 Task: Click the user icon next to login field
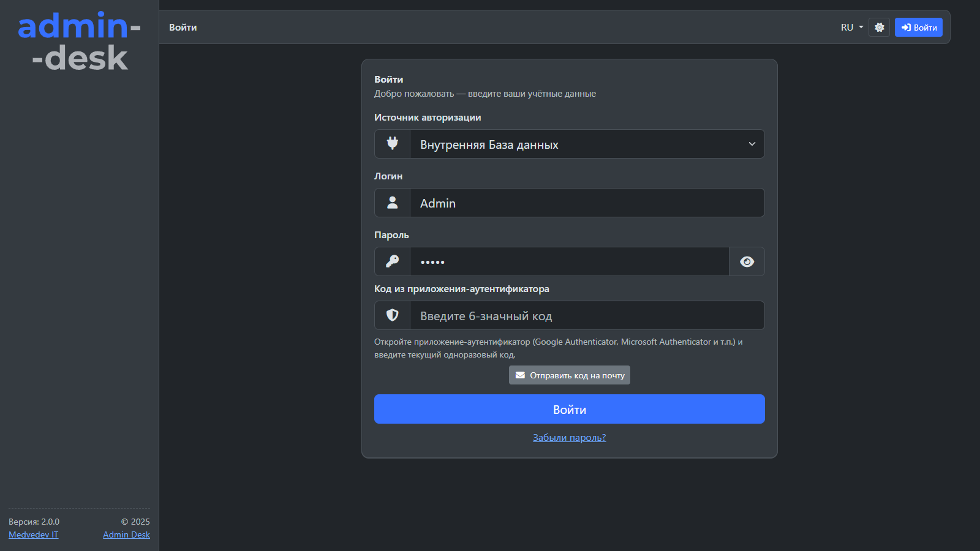[392, 203]
